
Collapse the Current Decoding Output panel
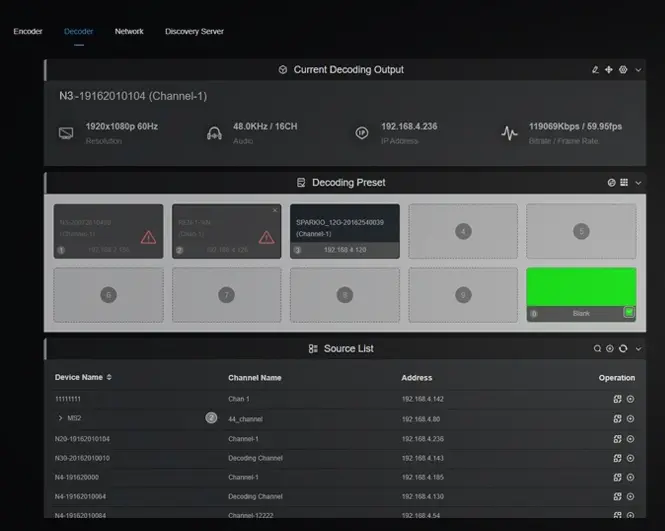coord(638,70)
